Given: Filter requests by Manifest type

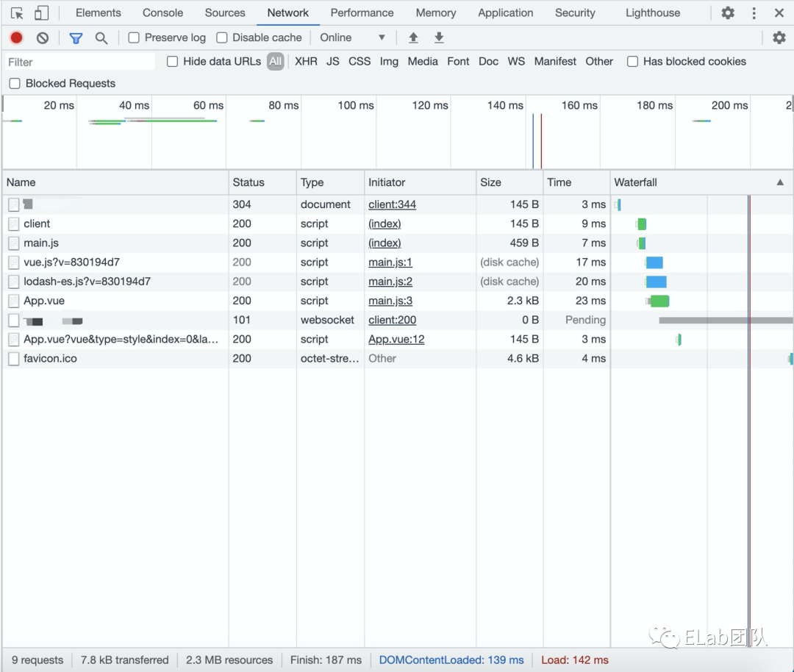Looking at the screenshot, I should tap(555, 61).
